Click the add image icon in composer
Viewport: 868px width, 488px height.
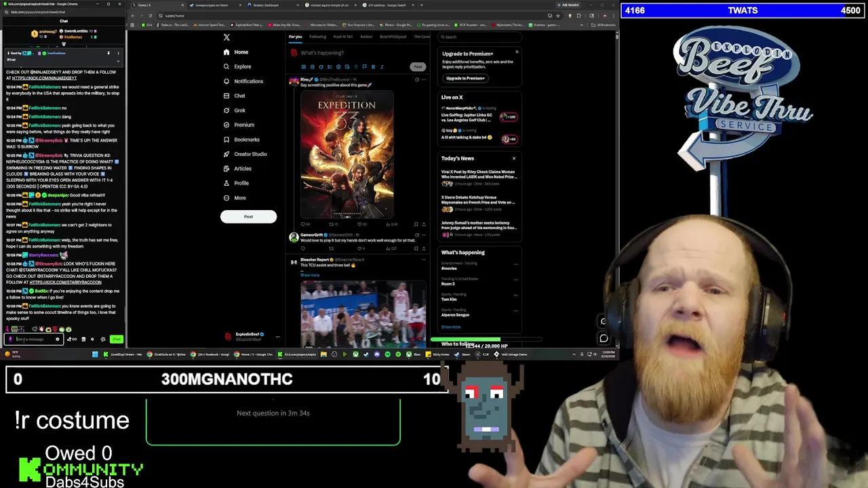click(x=303, y=66)
